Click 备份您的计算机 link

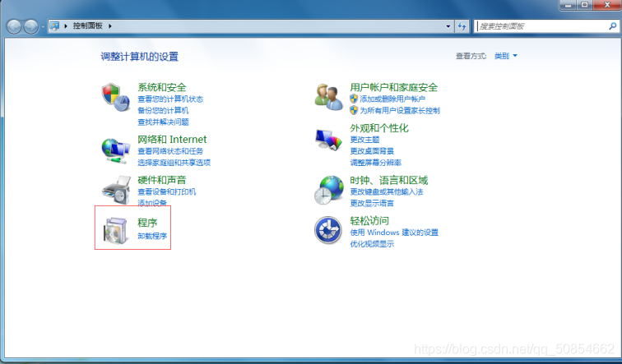click(163, 110)
